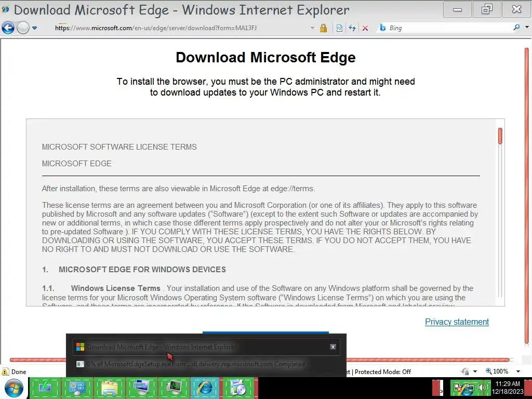Click the Download Microsoft Edge page heading
This screenshot has width=532, height=399.
pyautogui.click(x=265, y=57)
